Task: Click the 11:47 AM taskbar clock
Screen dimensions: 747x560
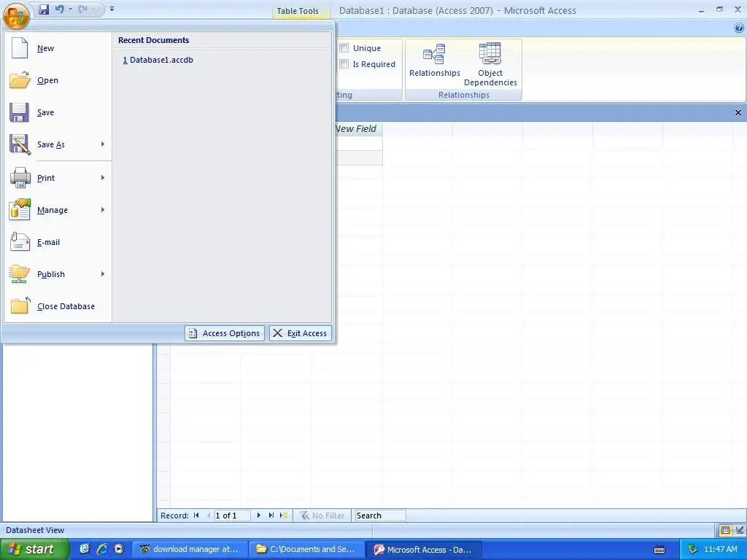Action: click(x=720, y=549)
